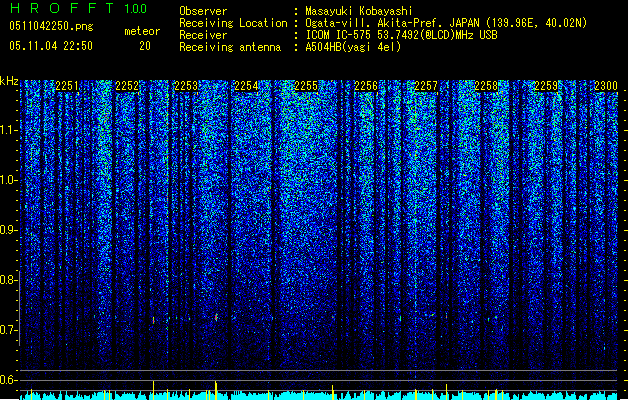The image size is (629, 400).
Task: Click the 0.9 kHz axis tick label
Action: (9, 230)
